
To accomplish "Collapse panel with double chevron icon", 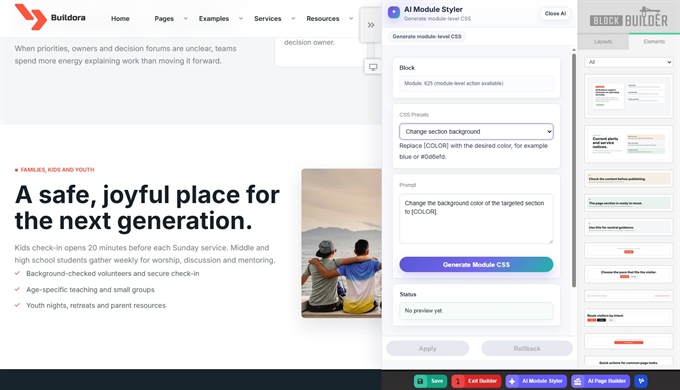I will (x=371, y=25).
